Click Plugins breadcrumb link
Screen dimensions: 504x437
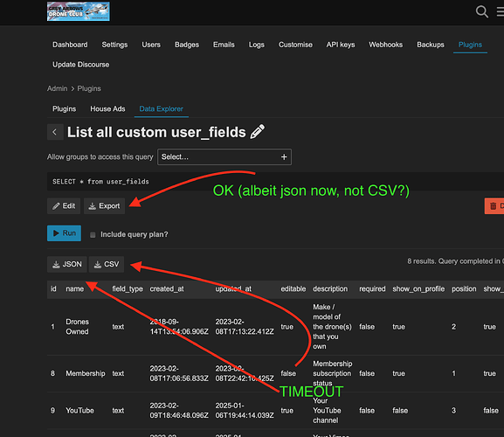coord(89,88)
